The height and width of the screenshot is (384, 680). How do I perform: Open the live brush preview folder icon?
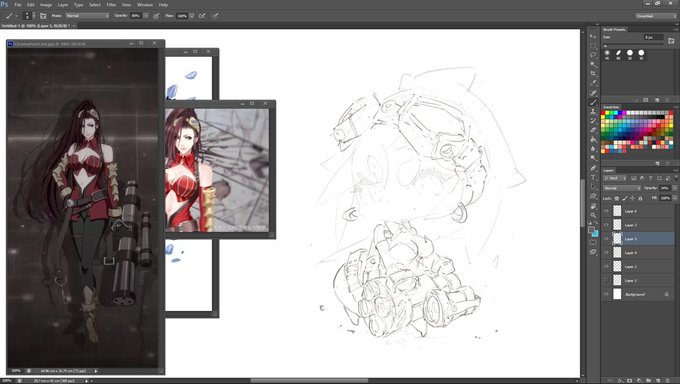click(x=671, y=40)
